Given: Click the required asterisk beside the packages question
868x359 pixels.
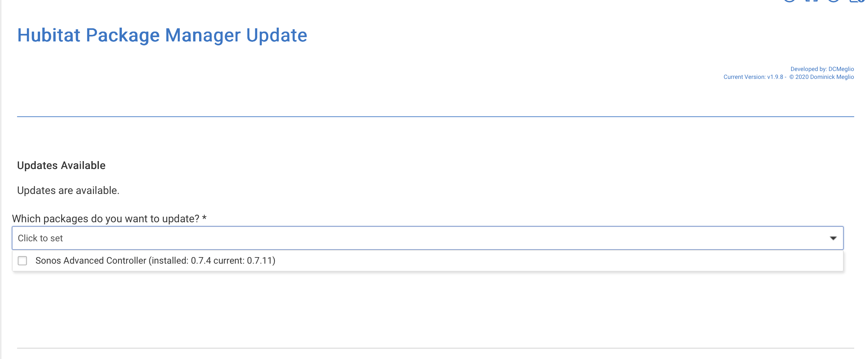Looking at the screenshot, I should (204, 218).
